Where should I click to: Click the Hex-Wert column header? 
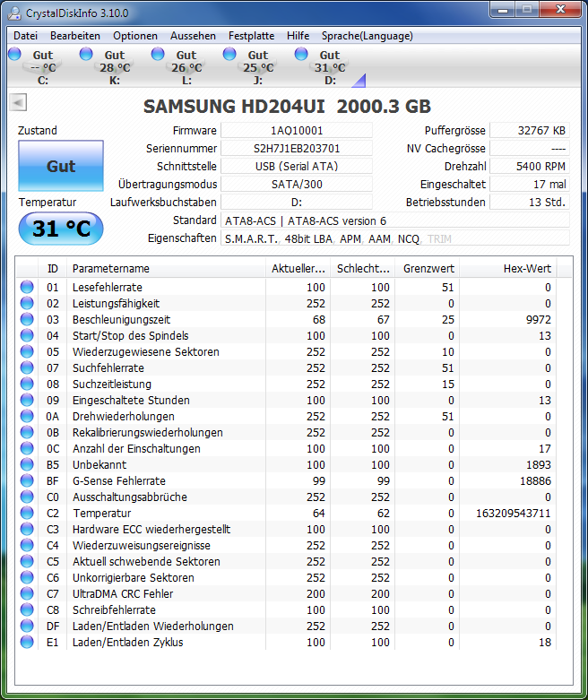coord(508,268)
